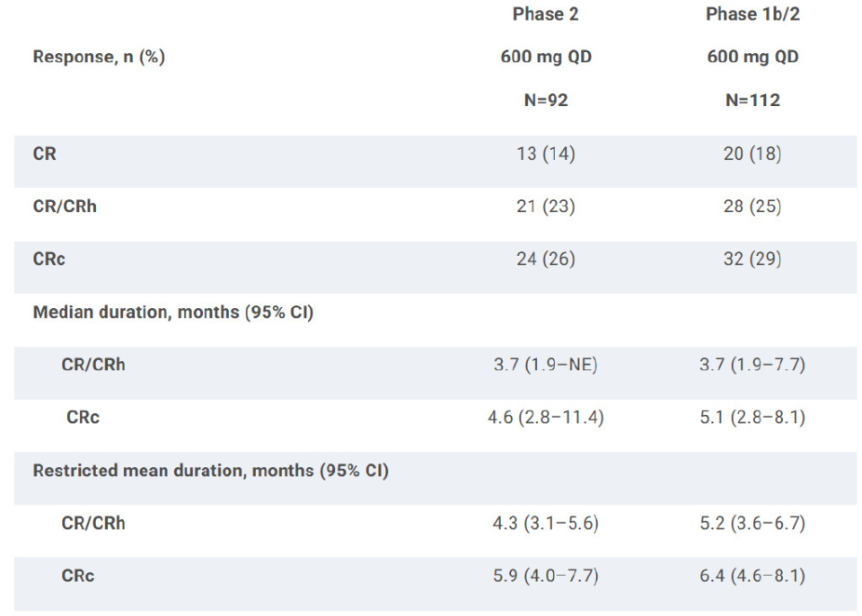Click the "N=112" sample size text
862x616 pixels.
coord(752,101)
